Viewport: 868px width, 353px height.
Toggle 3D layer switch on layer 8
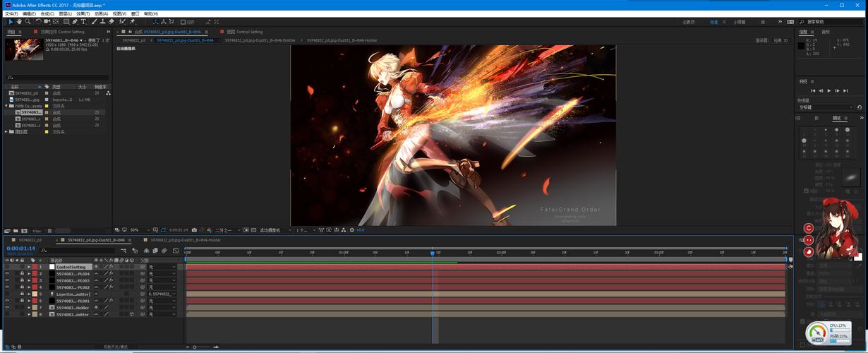[131, 314]
